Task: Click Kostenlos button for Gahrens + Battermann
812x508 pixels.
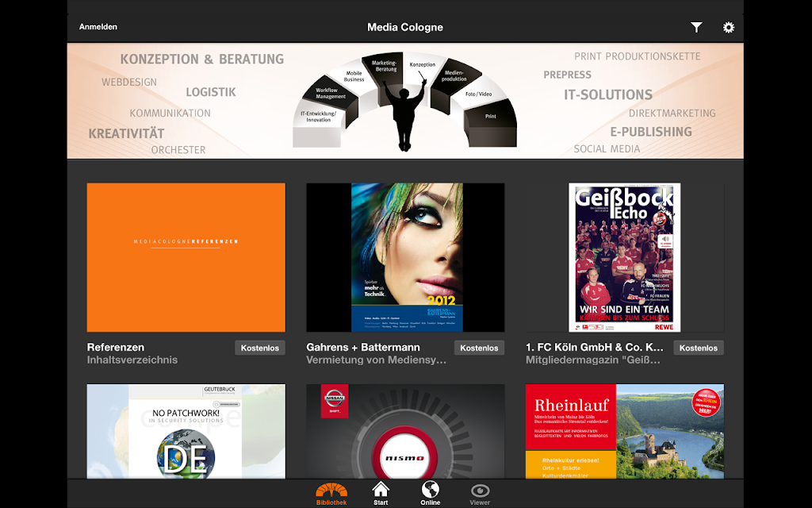Action: (x=479, y=348)
